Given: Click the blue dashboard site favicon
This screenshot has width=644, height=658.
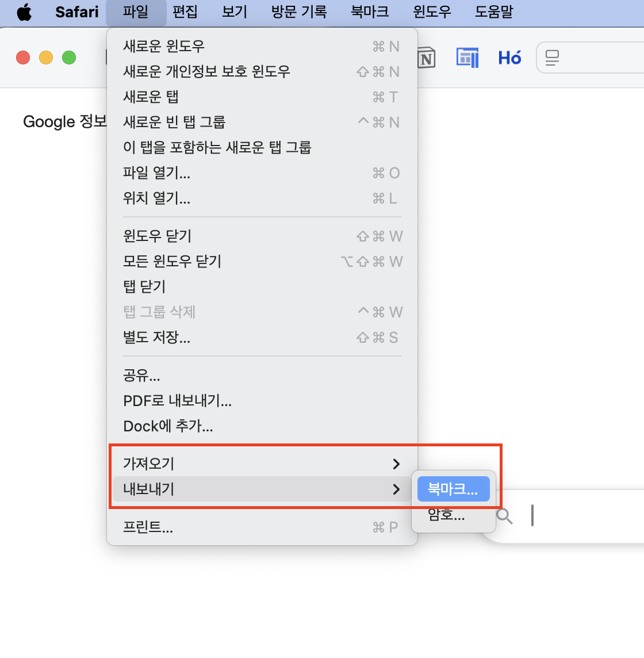Looking at the screenshot, I should click(467, 58).
